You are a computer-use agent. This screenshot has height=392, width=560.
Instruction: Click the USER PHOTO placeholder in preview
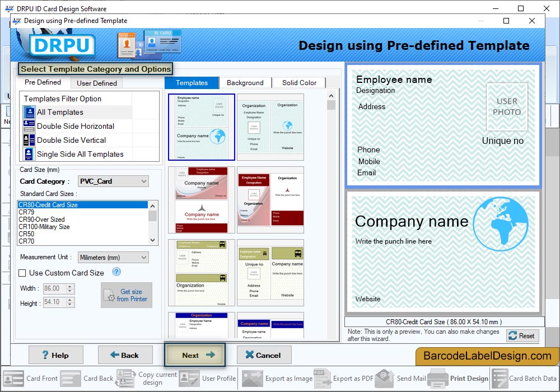pos(507,107)
